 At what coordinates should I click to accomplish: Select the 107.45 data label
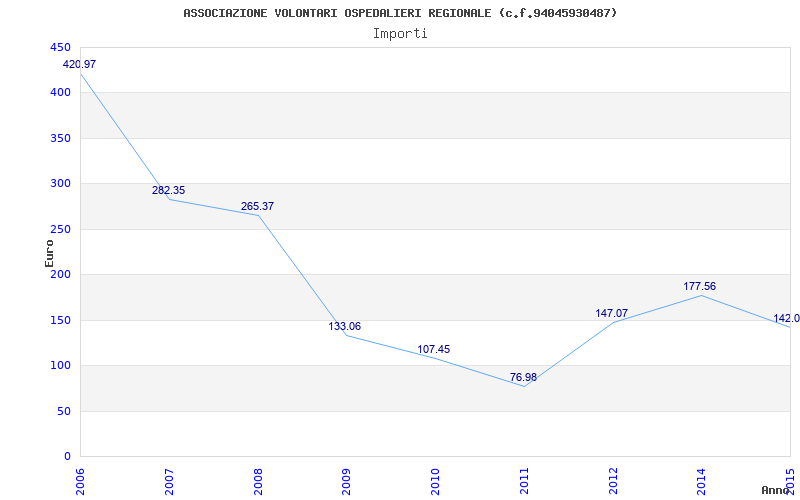click(434, 349)
